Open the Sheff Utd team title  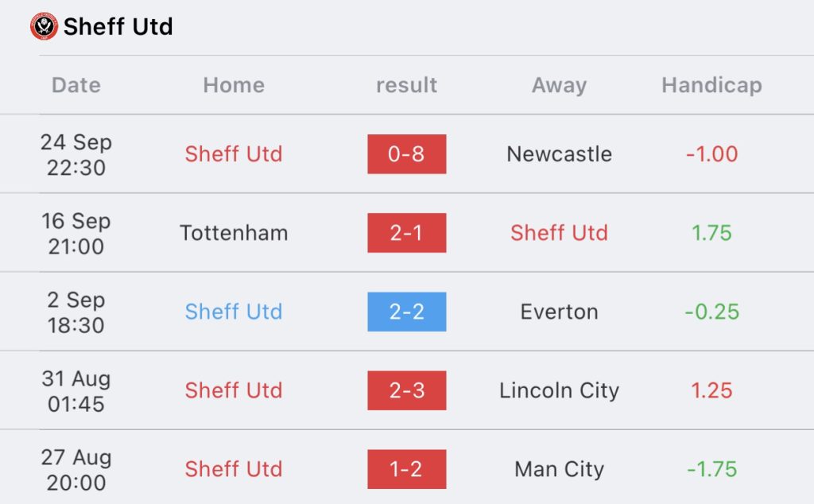click(x=118, y=26)
